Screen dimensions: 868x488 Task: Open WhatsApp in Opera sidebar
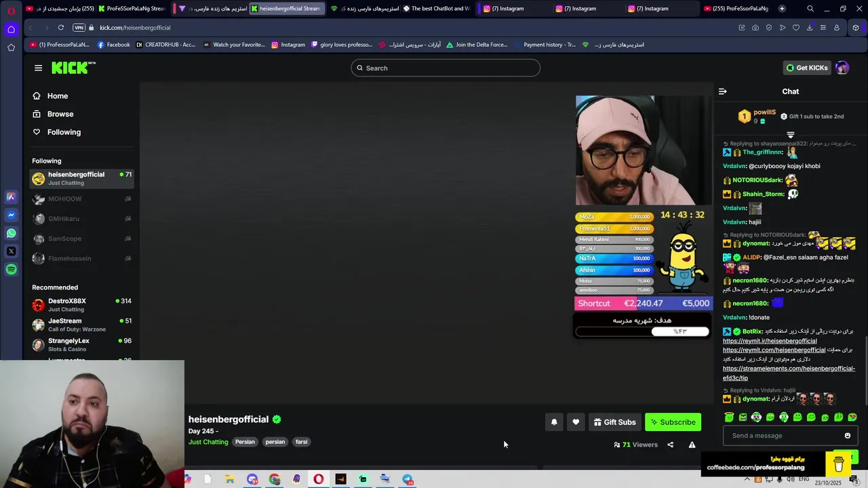[11, 233]
